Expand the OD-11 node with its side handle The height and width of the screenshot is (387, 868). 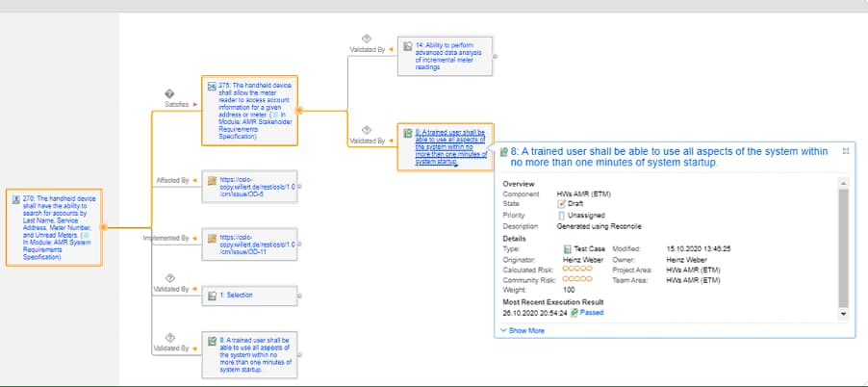click(x=299, y=245)
